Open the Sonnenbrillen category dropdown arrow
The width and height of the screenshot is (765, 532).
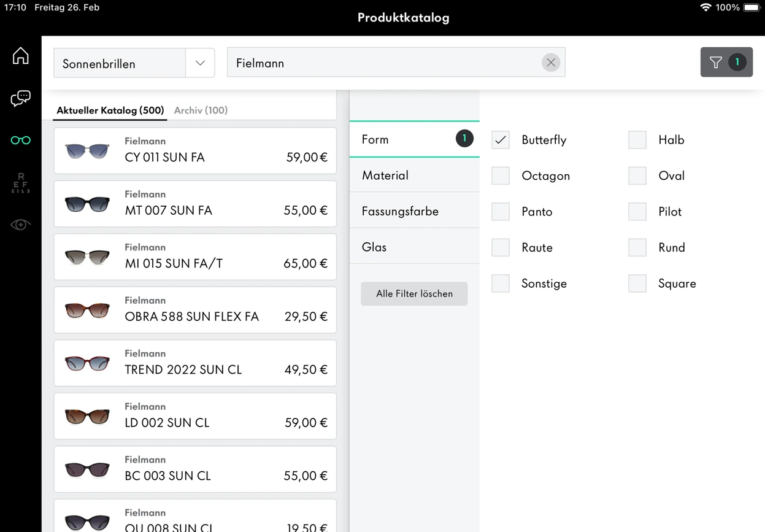(200, 63)
